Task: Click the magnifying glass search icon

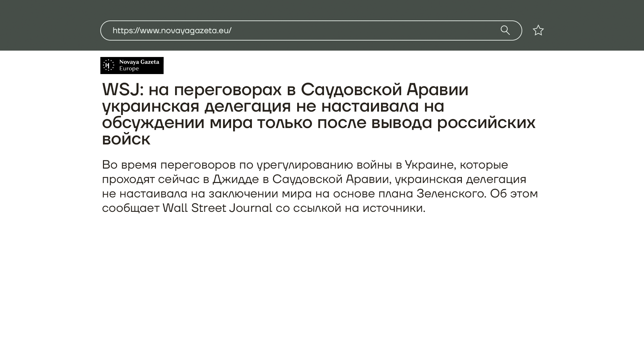Action: click(x=505, y=31)
